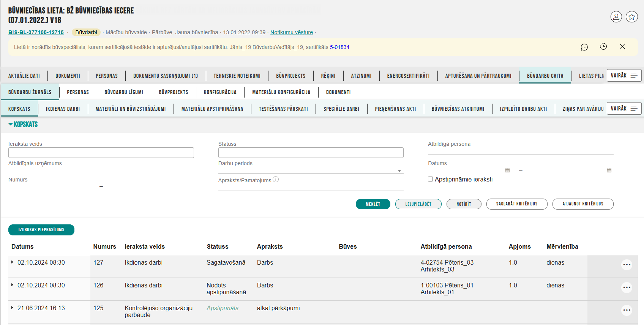Viewport: 644px width, 325px height.
Task: Click the Meklēt search button
Action: [373, 204]
